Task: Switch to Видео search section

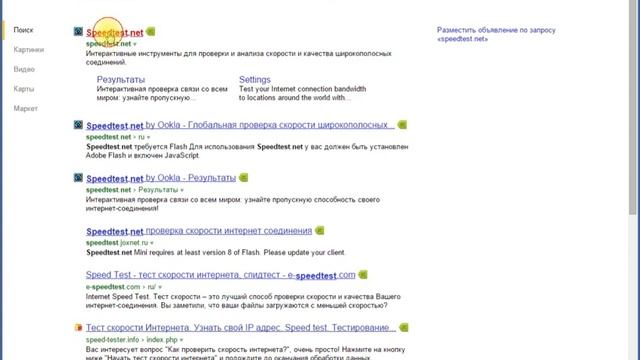Action: point(24,69)
